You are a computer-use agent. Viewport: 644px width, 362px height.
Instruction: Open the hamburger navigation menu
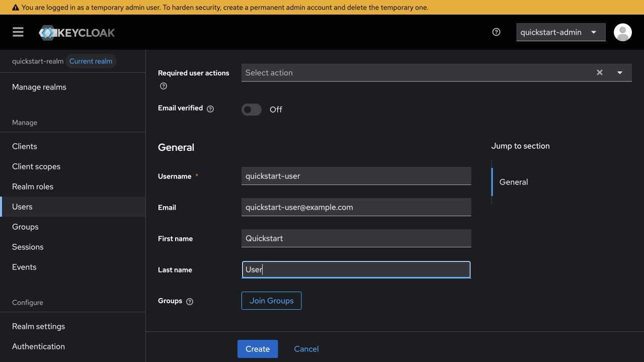18,32
